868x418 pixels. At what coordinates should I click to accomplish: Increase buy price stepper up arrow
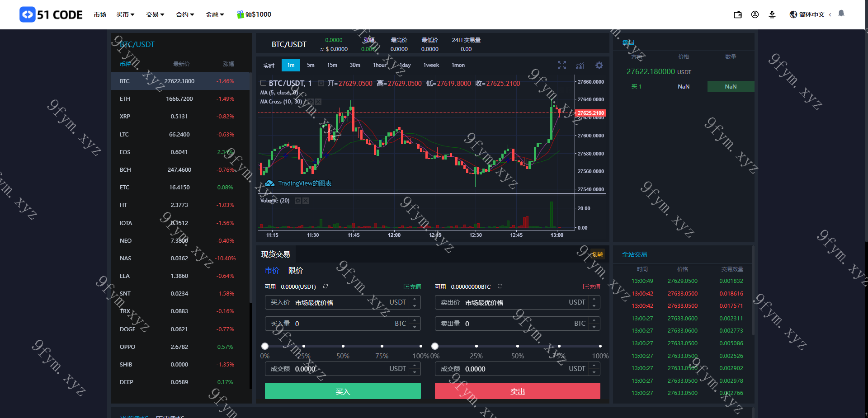tap(415, 299)
